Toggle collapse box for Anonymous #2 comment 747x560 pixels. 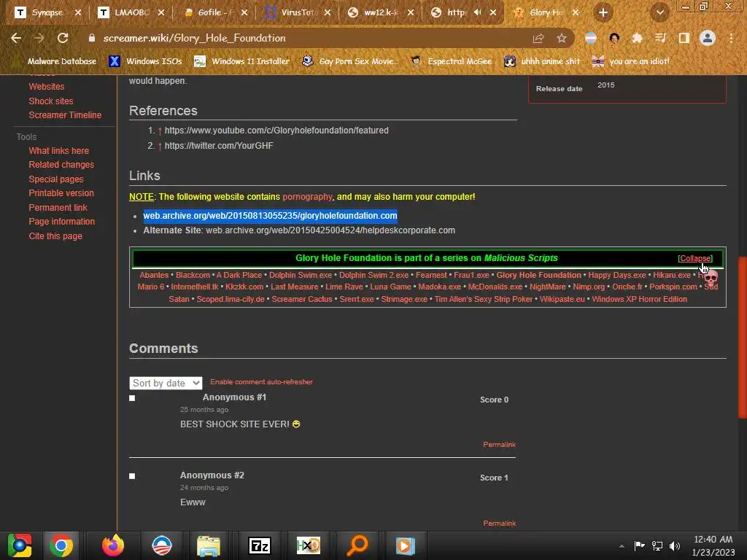[132, 476]
